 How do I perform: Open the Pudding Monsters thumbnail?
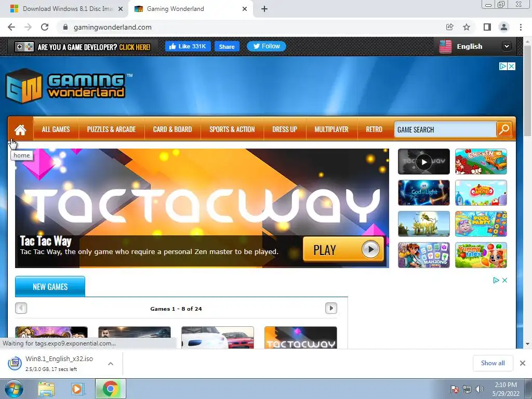(481, 193)
